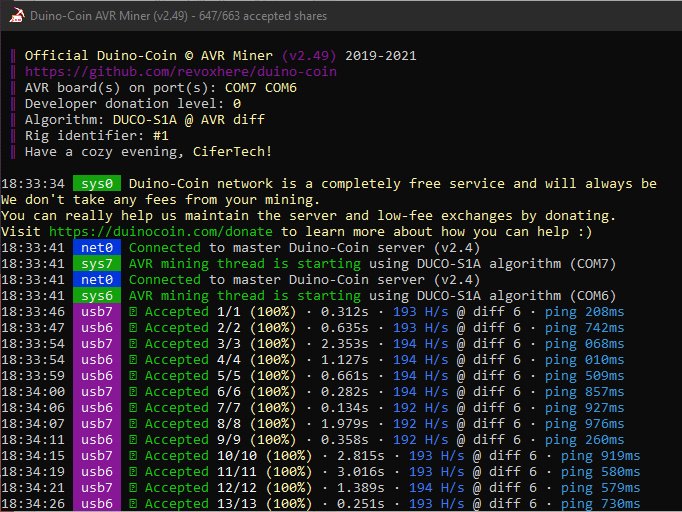Click the "1.979s" share time
This screenshot has height=512, width=682.
tap(344, 424)
